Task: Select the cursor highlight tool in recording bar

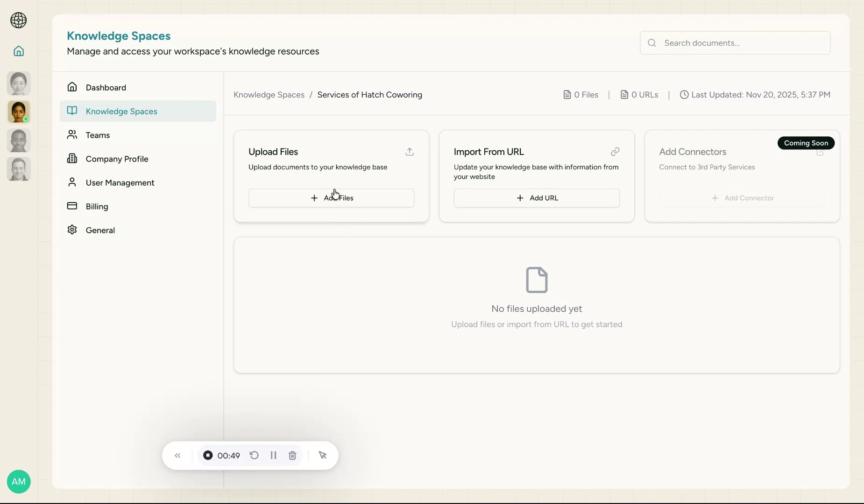Action: [x=323, y=455]
